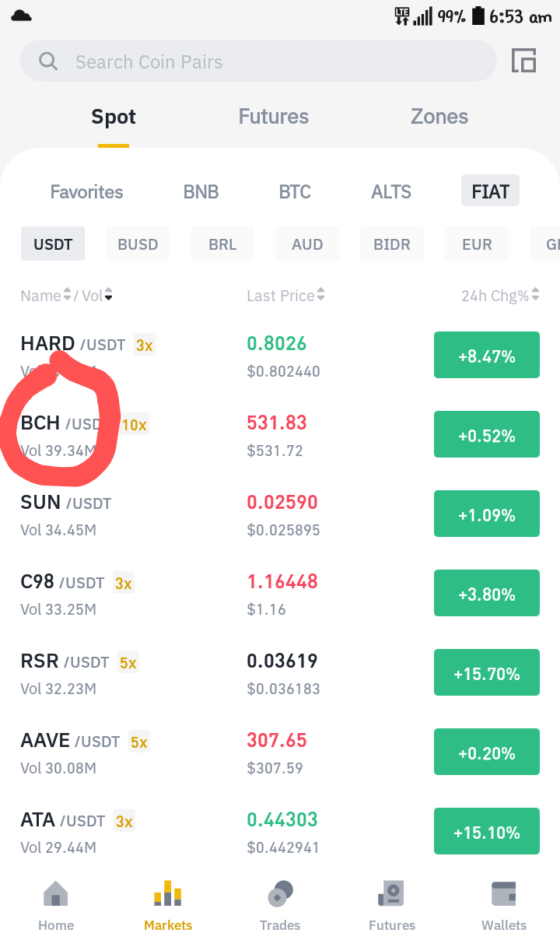Focus the Search Coin Pairs field
Image resolution: width=560 pixels, height=933 pixels.
(258, 61)
